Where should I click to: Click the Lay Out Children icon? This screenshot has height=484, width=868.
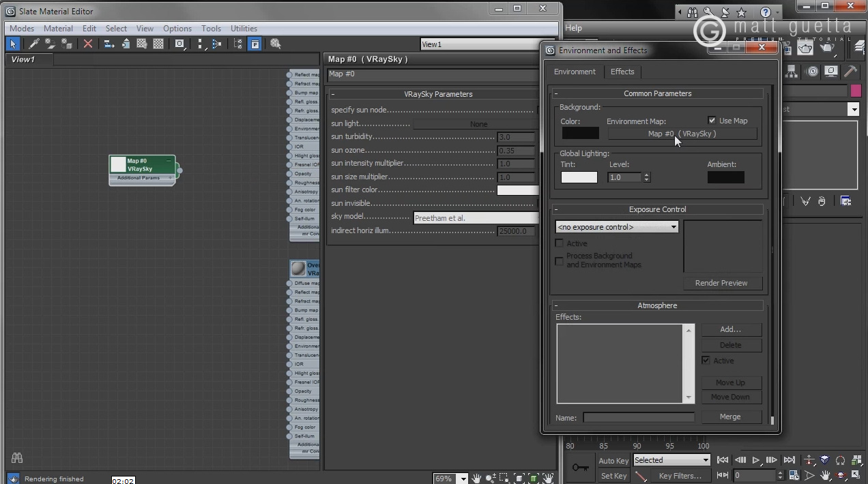[x=216, y=44]
